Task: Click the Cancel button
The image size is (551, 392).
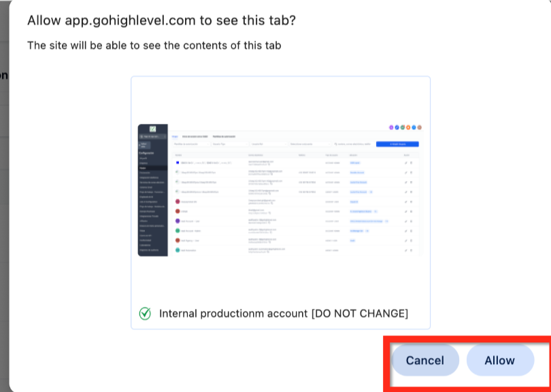Action: tap(425, 361)
